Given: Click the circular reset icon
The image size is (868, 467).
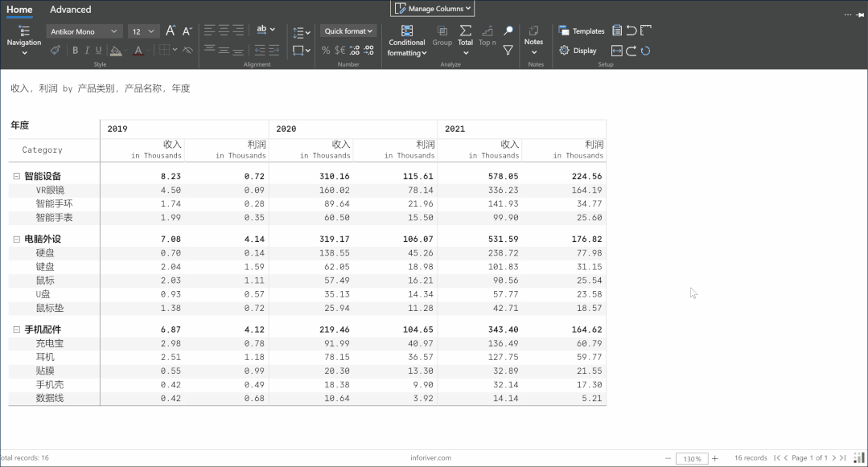Looking at the screenshot, I should [645, 51].
